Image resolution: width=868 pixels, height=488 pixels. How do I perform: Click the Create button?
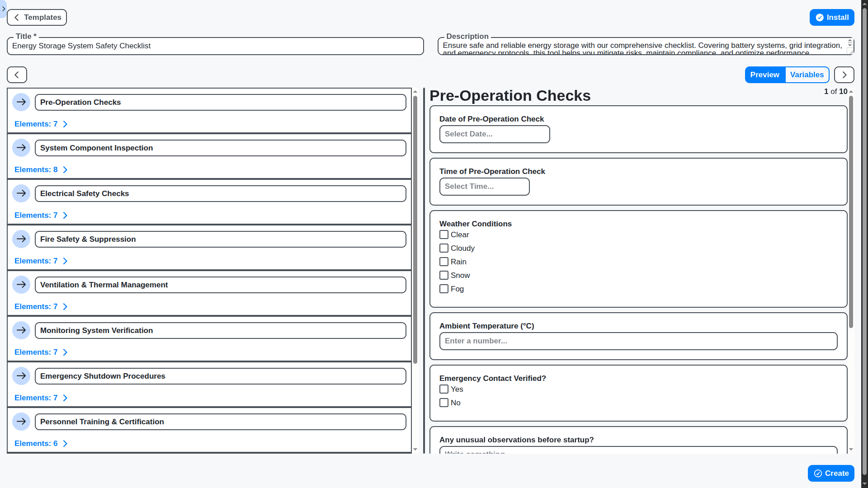point(830,473)
